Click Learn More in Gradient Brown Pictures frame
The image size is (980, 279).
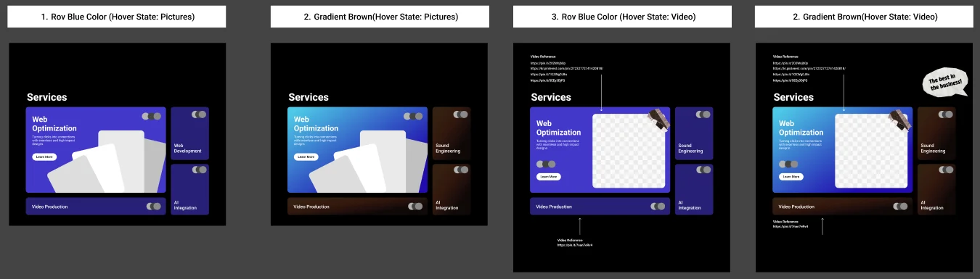[x=306, y=157]
